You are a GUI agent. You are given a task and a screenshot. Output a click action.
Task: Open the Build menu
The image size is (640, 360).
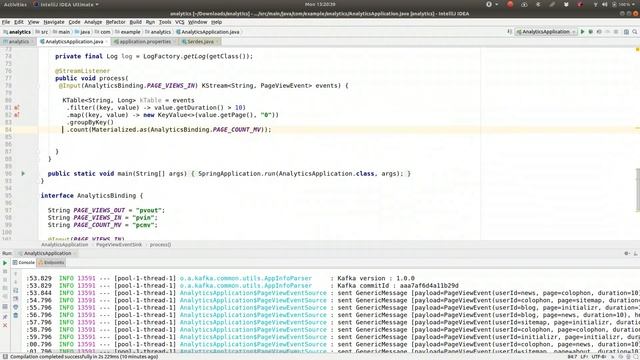pyautogui.click(x=136, y=22)
